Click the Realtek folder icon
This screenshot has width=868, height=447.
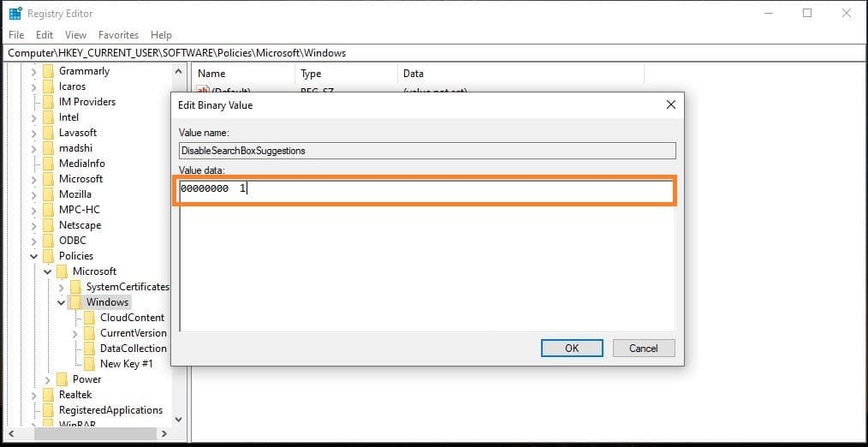(x=48, y=395)
